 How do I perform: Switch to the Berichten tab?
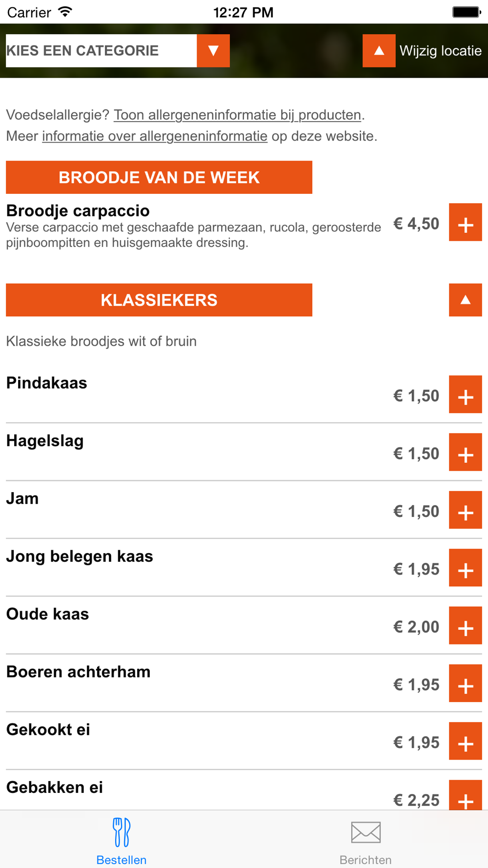[x=366, y=841]
